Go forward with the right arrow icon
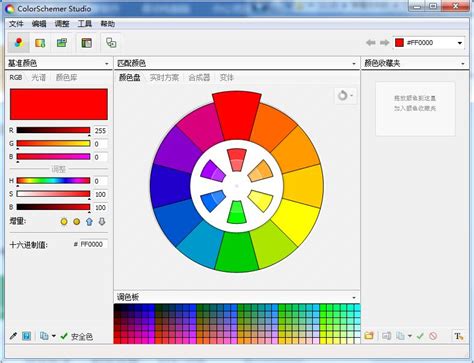The width and height of the screenshot is (474, 363). (x=385, y=43)
